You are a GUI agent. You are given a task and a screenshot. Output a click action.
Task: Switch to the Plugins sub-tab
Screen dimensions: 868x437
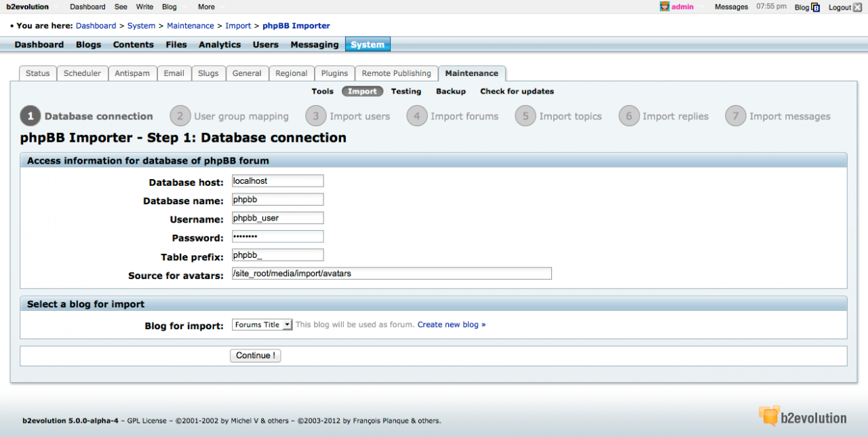point(334,73)
